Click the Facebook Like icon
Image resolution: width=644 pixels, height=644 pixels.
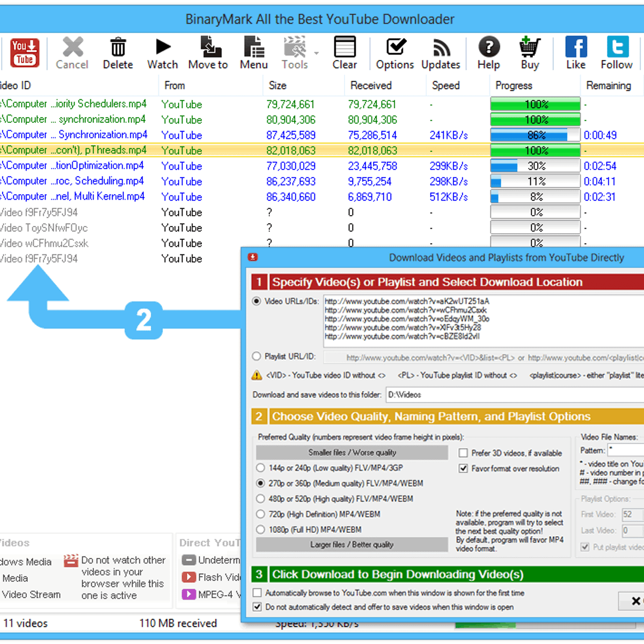576,53
